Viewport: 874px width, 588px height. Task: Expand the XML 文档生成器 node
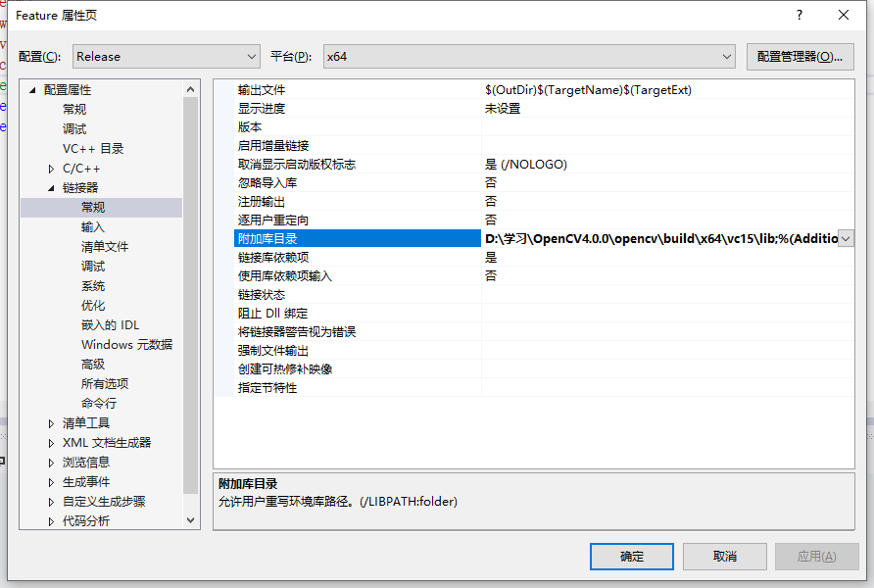point(51,443)
